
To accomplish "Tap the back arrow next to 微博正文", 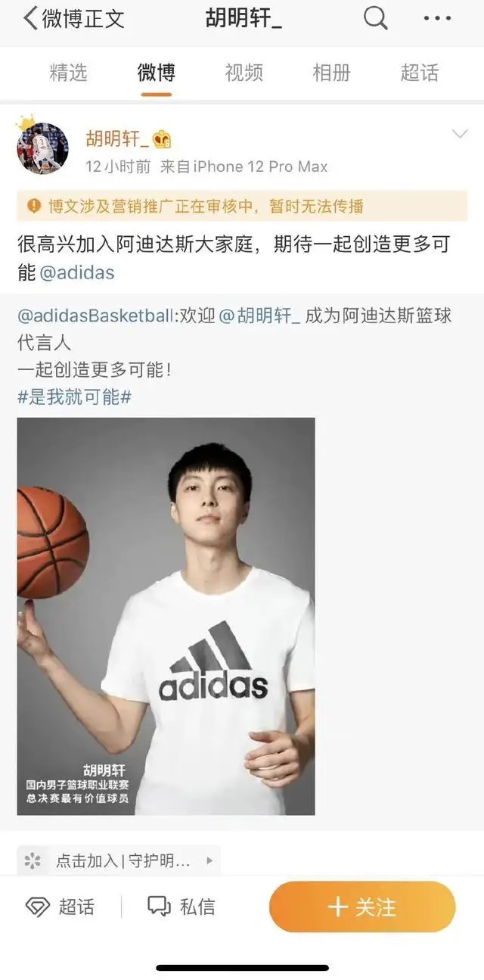I will 31,19.
